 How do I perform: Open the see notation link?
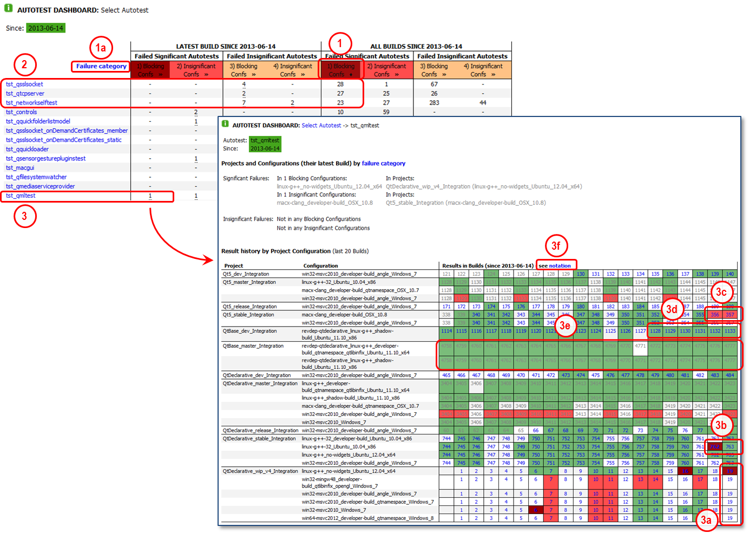(x=555, y=265)
